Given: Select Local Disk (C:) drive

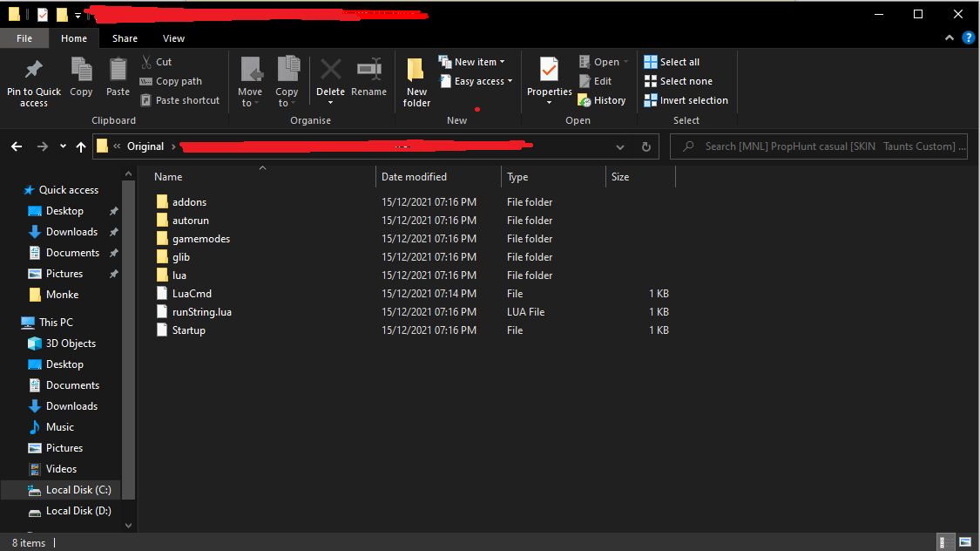Looking at the screenshot, I should pyautogui.click(x=61, y=490).
